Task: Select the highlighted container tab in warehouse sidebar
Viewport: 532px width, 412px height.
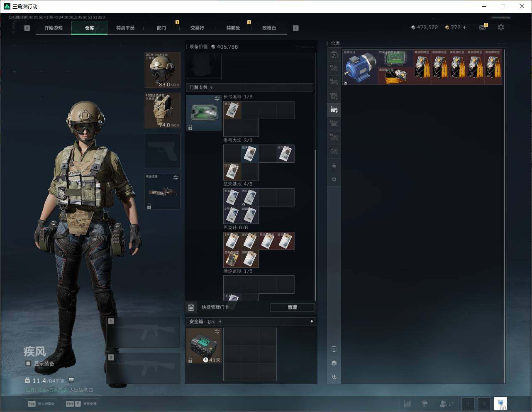Action: (334, 110)
